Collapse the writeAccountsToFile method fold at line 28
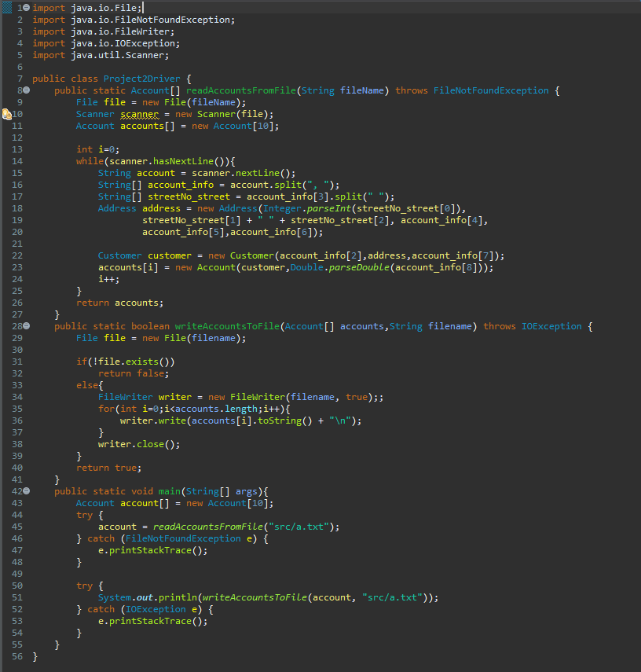641x672 pixels. [x=26, y=326]
